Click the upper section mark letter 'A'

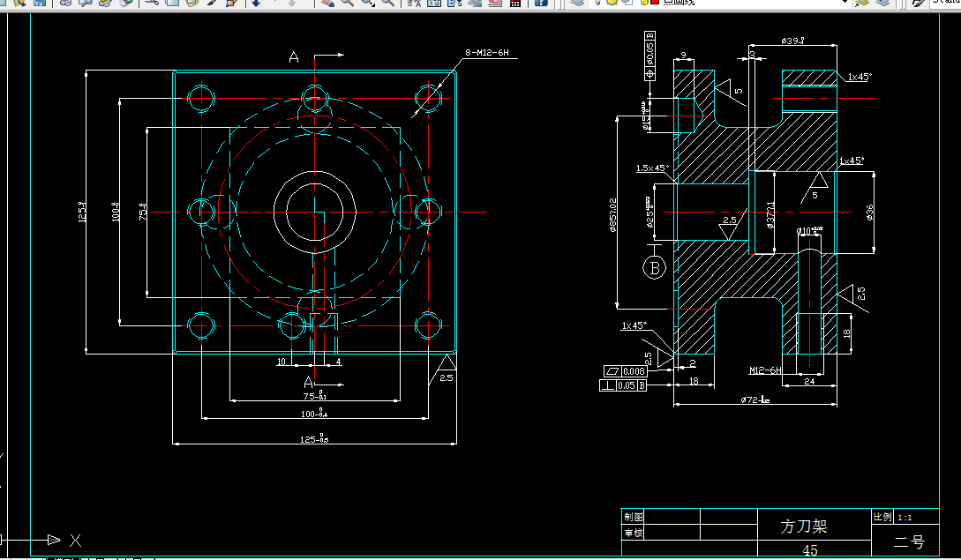[294, 57]
